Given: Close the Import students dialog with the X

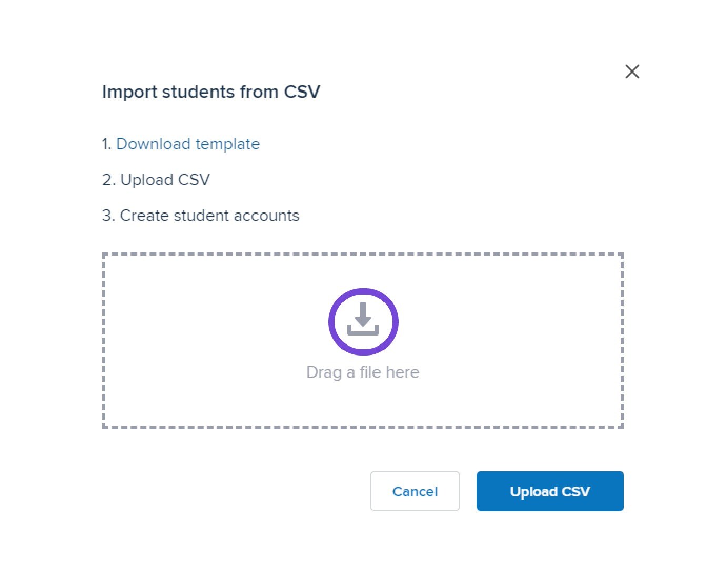Looking at the screenshot, I should tap(632, 72).
